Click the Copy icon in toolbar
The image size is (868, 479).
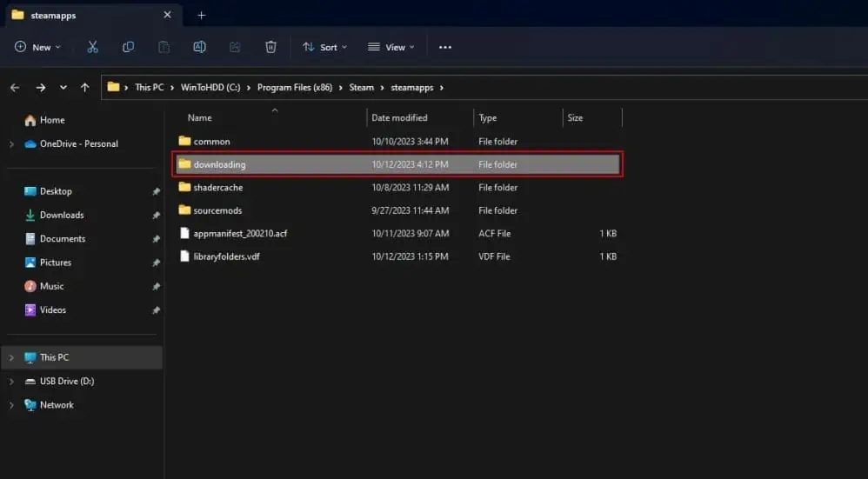(129, 47)
